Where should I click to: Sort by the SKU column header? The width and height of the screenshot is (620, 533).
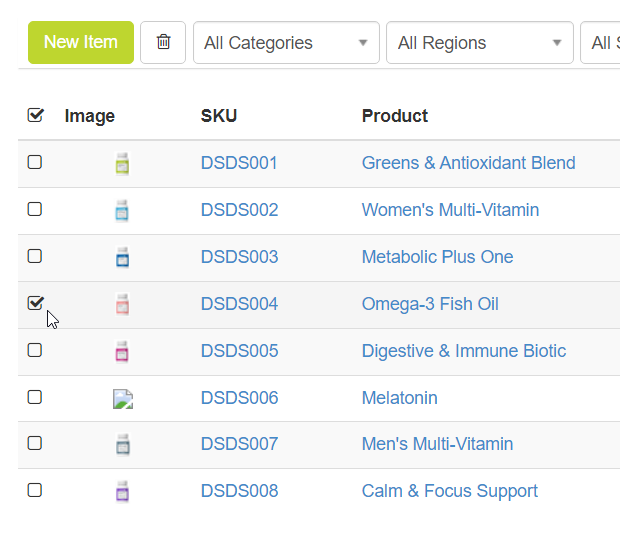click(x=219, y=116)
